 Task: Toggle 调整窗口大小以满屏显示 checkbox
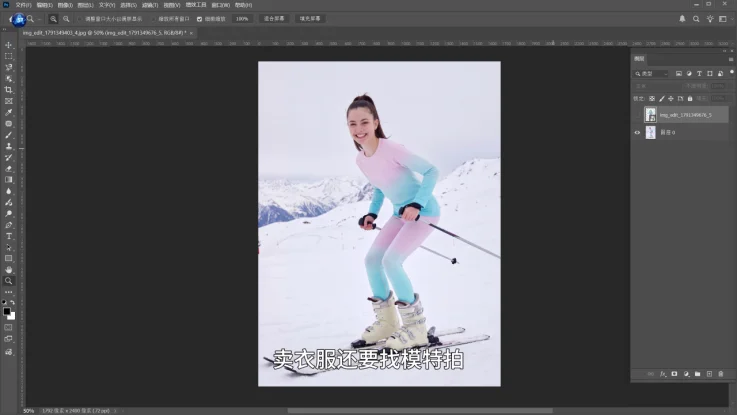79,19
